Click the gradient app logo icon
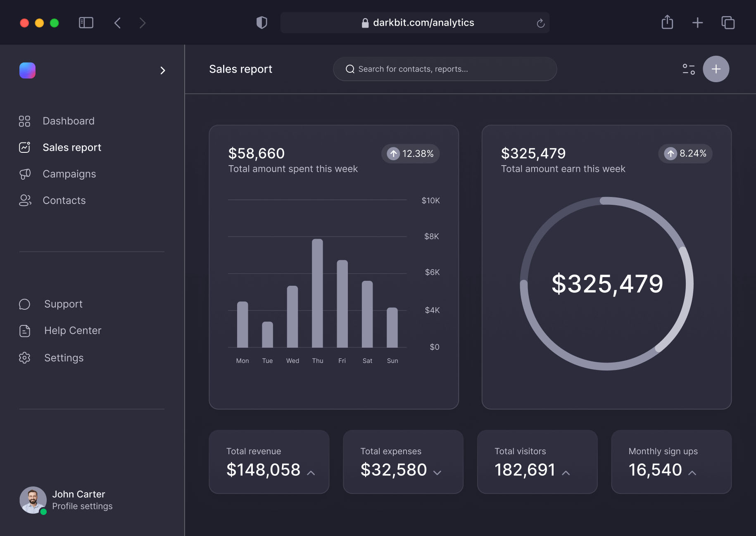 (x=27, y=70)
